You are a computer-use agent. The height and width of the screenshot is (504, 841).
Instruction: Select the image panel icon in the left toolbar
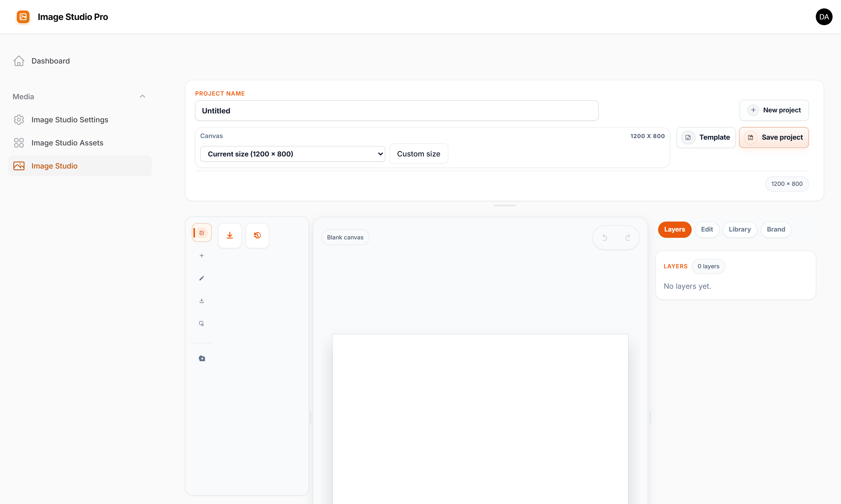click(202, 232)
